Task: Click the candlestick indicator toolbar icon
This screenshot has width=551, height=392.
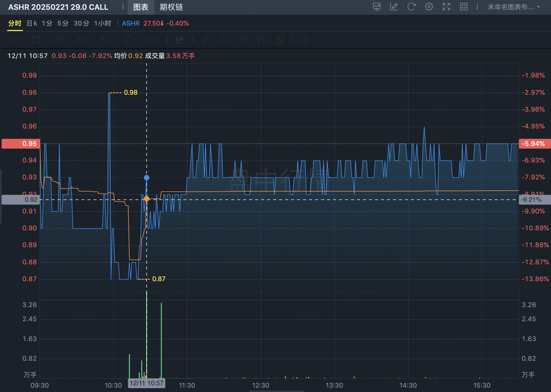Action: [x=180, y=40]
